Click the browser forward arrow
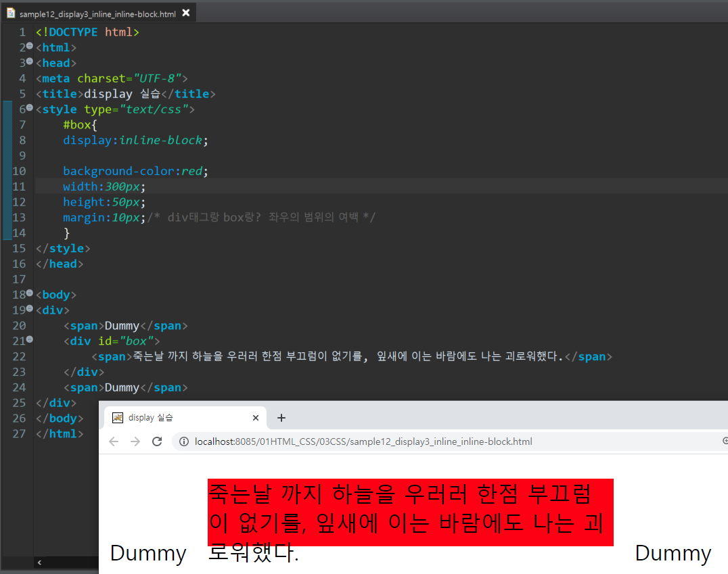 click(x=135, y=441)
